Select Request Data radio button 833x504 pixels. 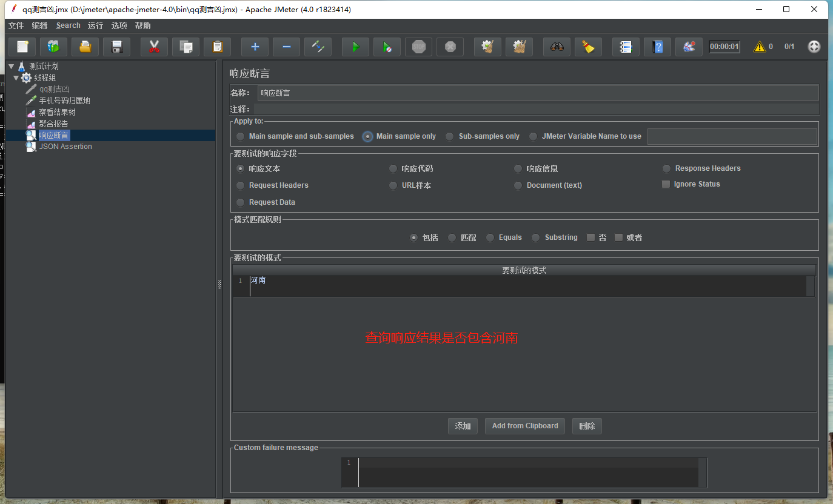coord(266,202)
